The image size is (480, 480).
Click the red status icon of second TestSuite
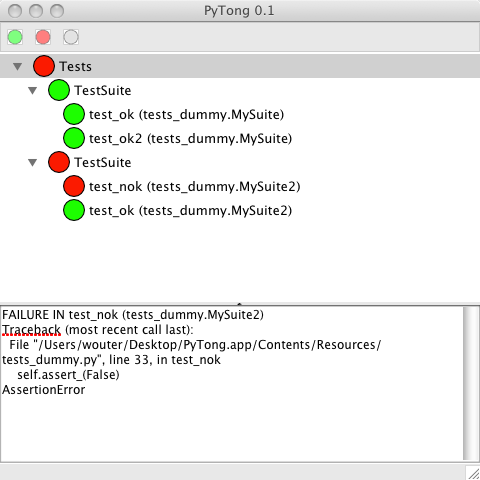click(x=59, y=162)
